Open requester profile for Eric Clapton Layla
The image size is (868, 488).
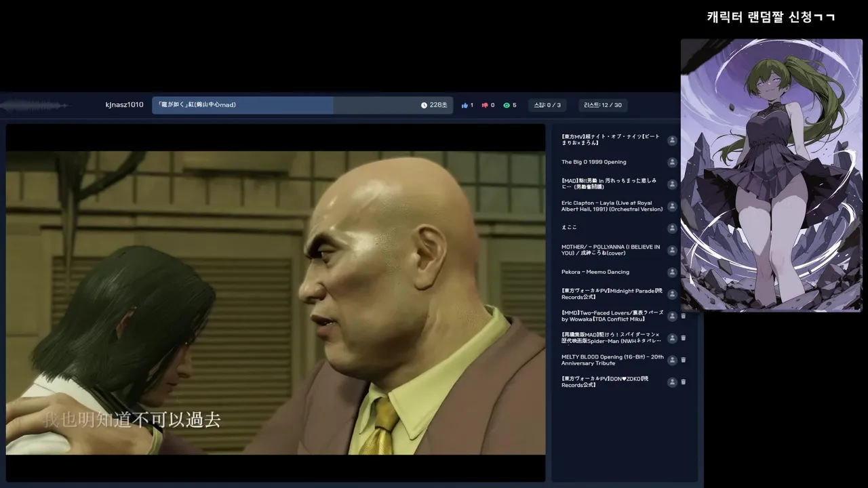point(672,206)
